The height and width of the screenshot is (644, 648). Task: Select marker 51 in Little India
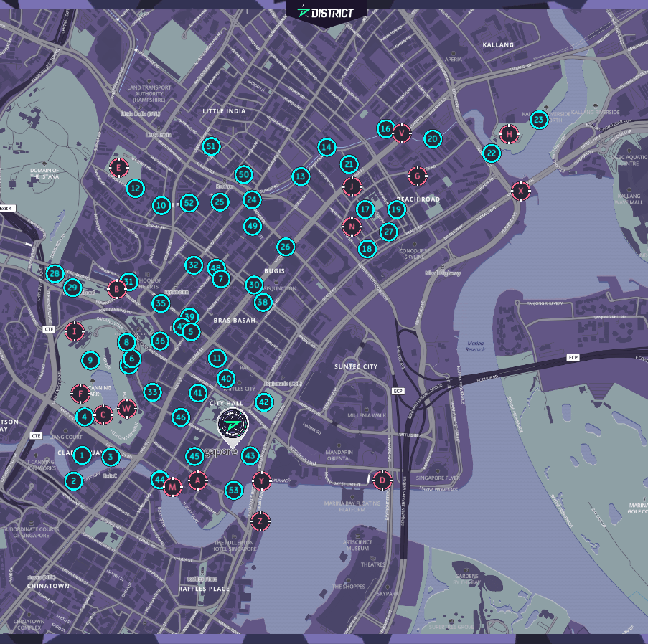click(210, 146)
